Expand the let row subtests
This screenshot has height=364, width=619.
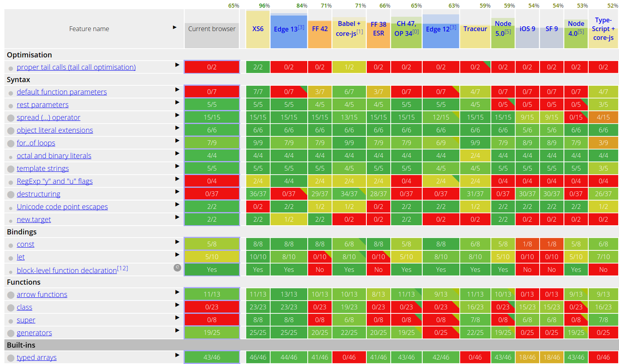pyautogui.click(x=177, y=254)
